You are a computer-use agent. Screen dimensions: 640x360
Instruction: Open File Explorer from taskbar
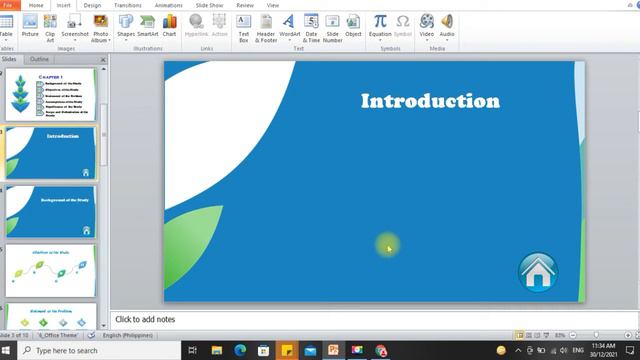(216, 351)
